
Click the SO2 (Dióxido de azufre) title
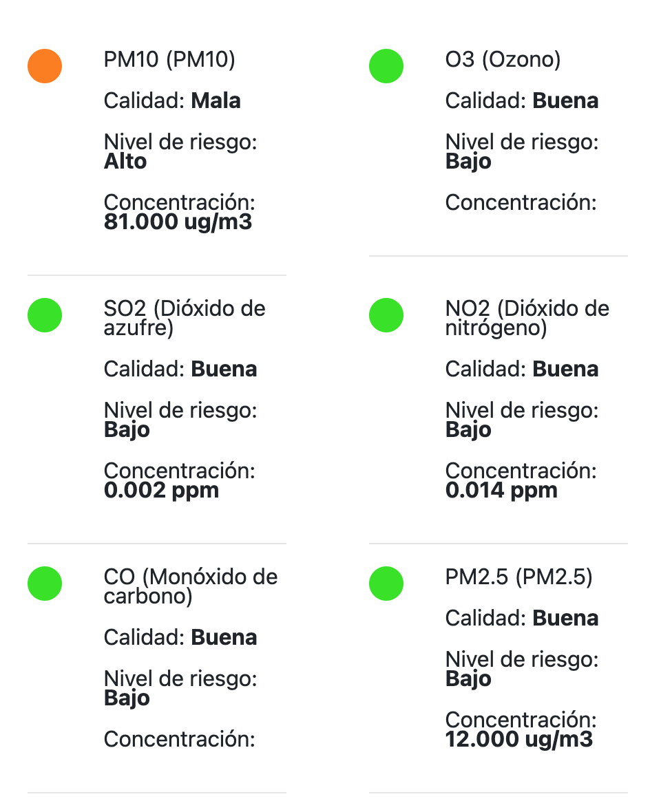(185, 318)
